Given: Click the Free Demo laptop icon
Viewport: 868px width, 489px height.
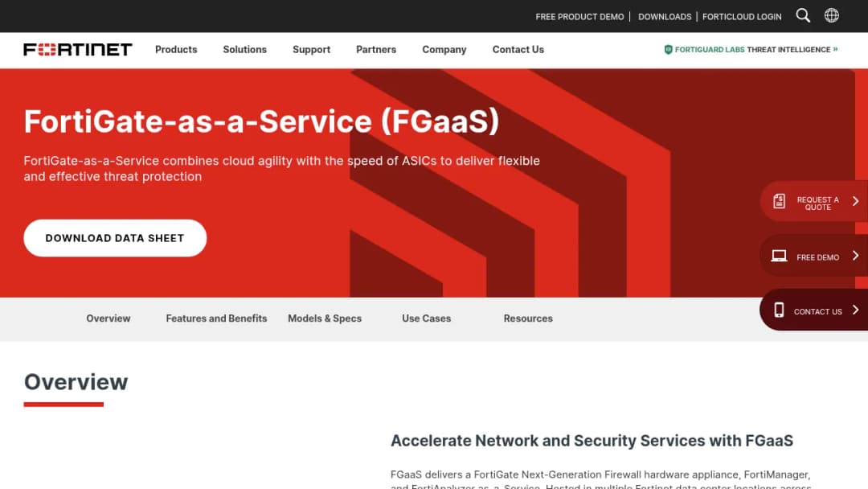Looking at the screenshot, I should coord(779,255).
